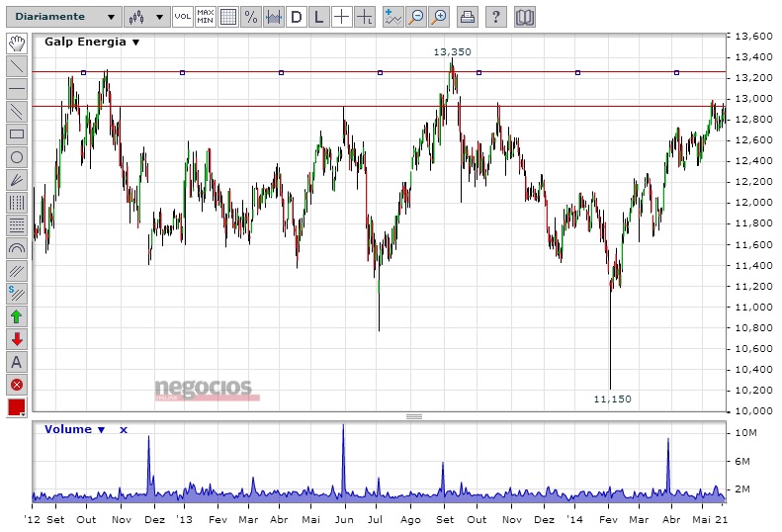This screenshot has height=532, width=782.
Task: Toggle the D button in toolbar
Action: coord(297,17)
